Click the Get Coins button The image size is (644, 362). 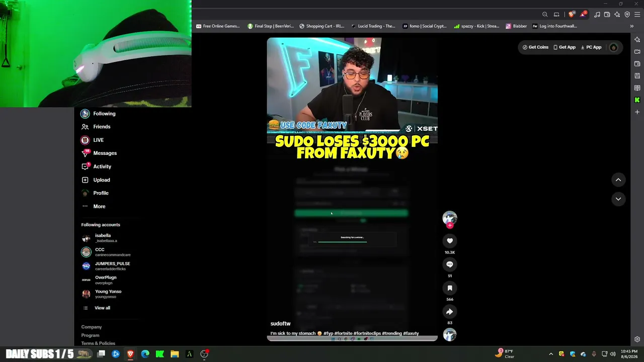(x=535, y=47)
